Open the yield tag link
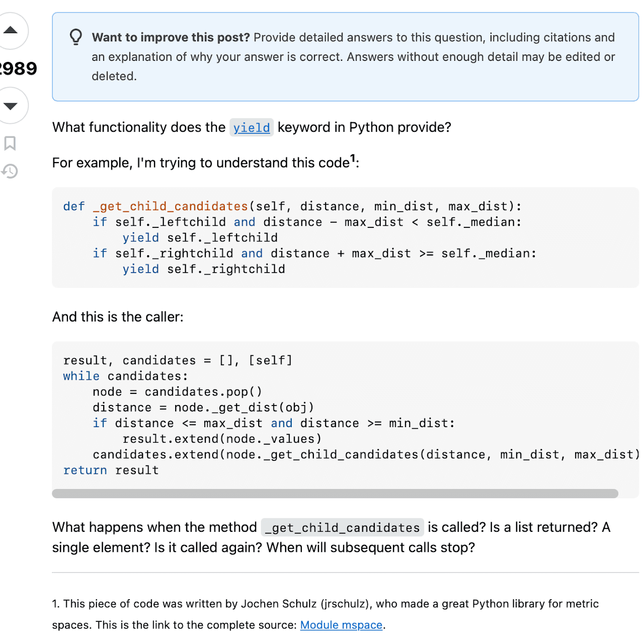644x644 pixels. point(252,128)
